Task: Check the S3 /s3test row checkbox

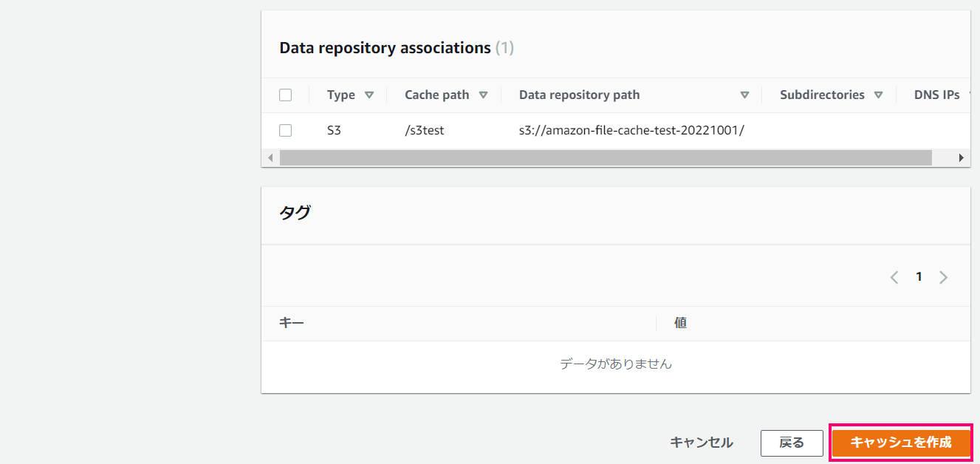Action: (x=286, y=131)
